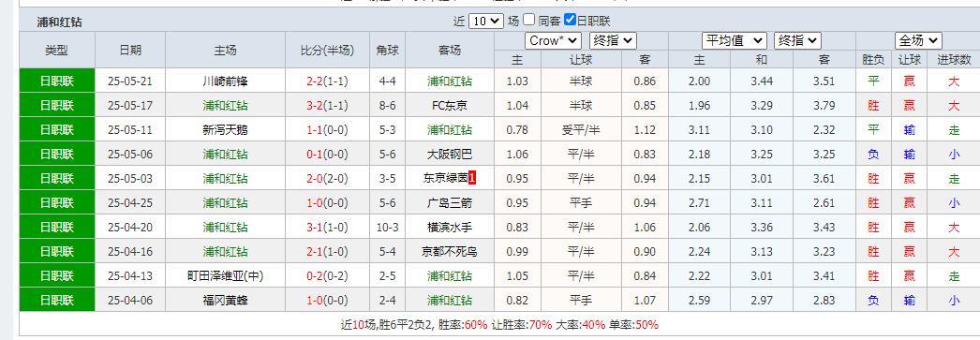Click the 2-1(1-0) score on 25-04-16
Screen dimensions: 980x340
[x=327, y=252]
